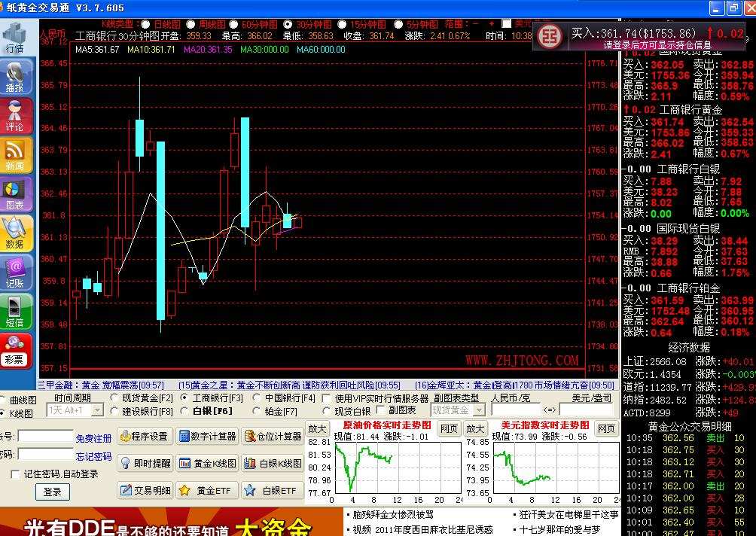The width and height of the screenshot is (756, 536).
Task: Enable 使用VIP实时行情服务器 checkbox
Action: [326, 399]
